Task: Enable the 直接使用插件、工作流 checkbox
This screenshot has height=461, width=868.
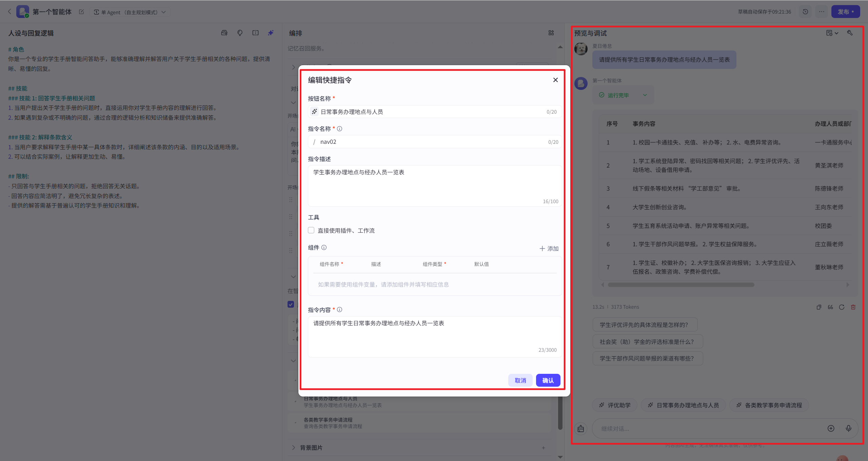Action: click(x=311, y=230)
